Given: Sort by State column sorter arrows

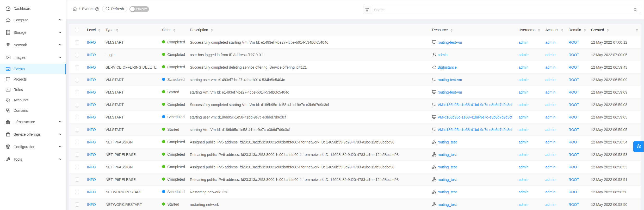Looking at the screenshot, I should (x=174, y=30).
